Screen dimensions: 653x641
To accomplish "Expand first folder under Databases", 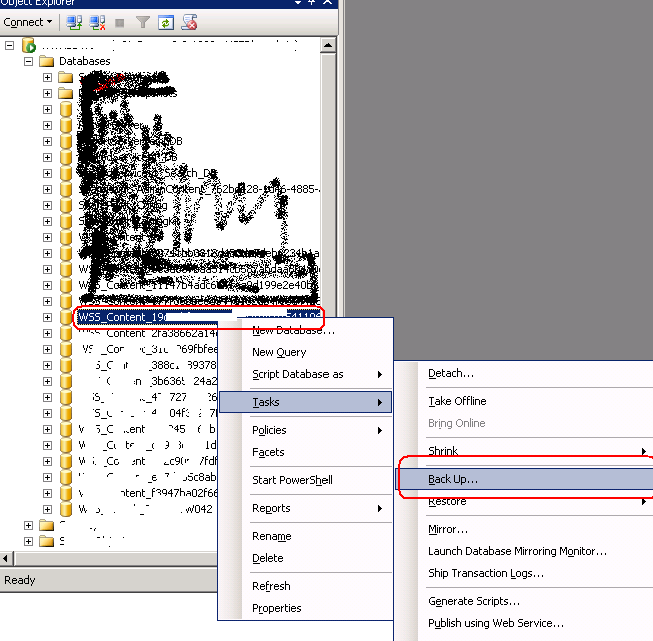I will coord(47,78).
